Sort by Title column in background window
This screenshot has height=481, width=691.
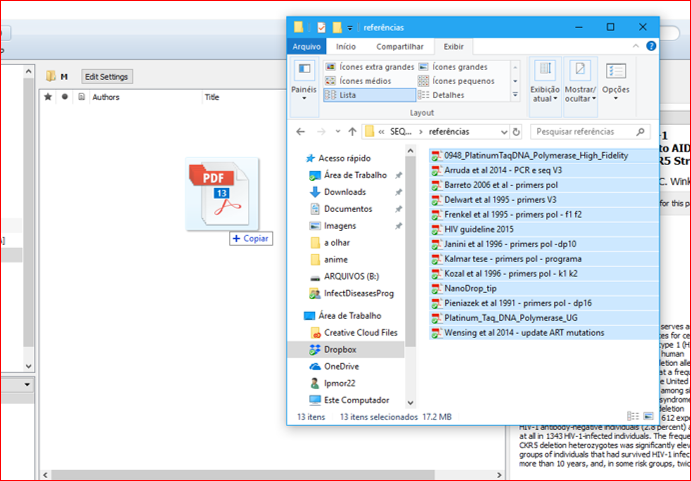(x=212, y=97)
